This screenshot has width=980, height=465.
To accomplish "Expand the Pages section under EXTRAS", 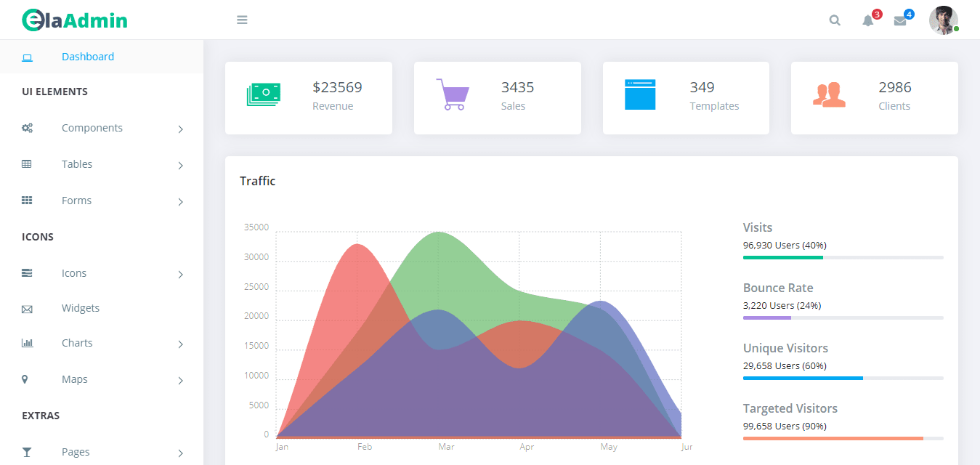I will pos(180,452).
